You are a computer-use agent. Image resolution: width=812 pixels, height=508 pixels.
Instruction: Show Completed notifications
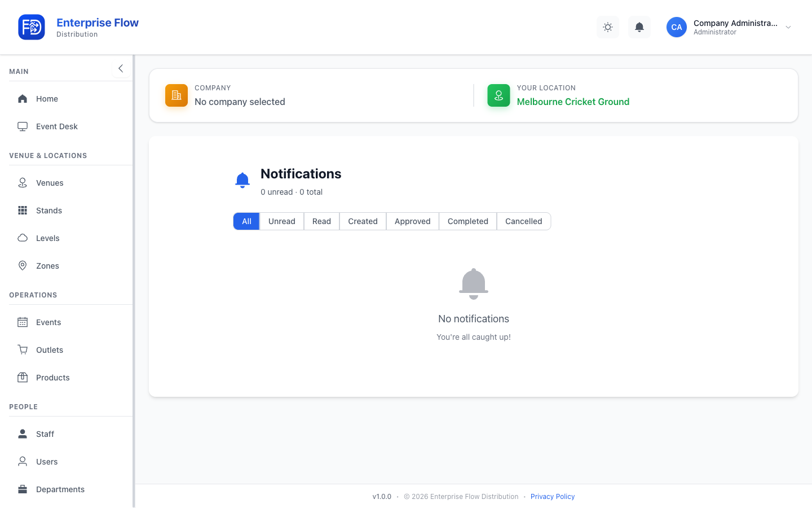[x=468, y=221]
